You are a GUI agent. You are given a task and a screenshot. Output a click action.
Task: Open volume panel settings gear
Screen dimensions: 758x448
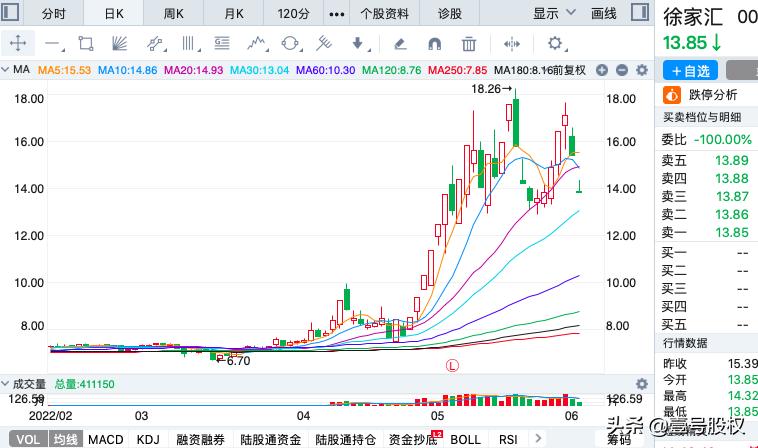tap(641, 384)
